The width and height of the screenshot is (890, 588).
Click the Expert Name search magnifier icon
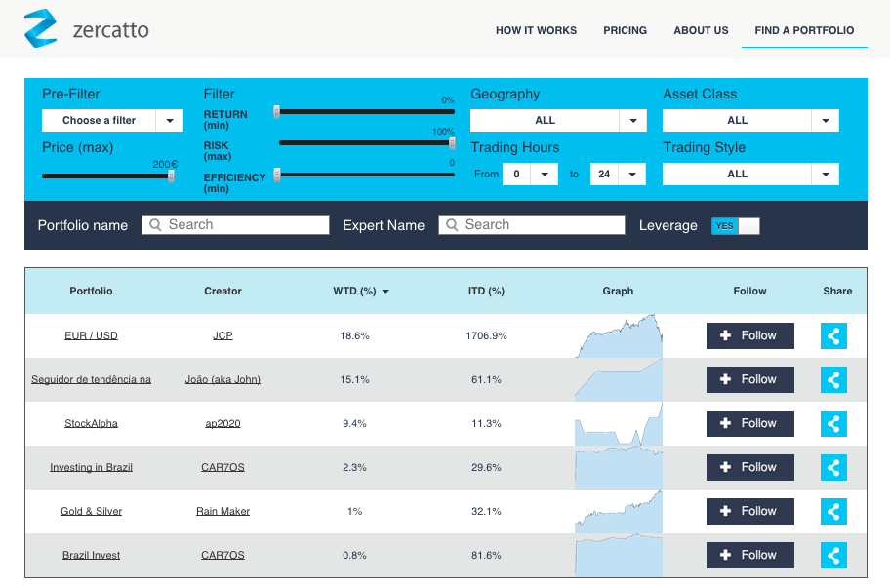click(452, 224)
